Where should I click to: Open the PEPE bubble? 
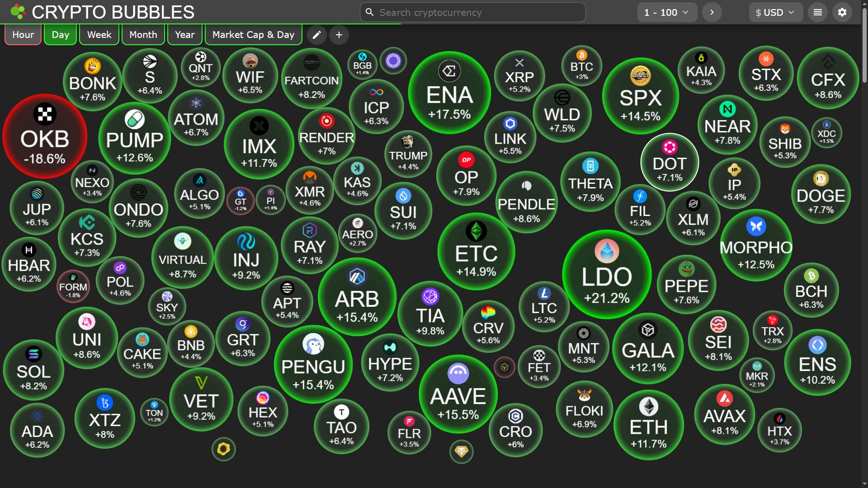click(686, 284)
